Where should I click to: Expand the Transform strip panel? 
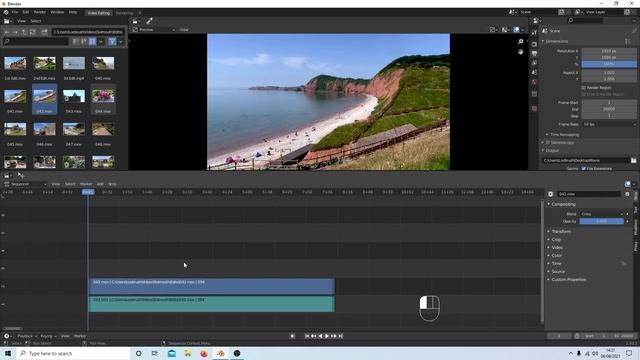(x=561, y=231)
